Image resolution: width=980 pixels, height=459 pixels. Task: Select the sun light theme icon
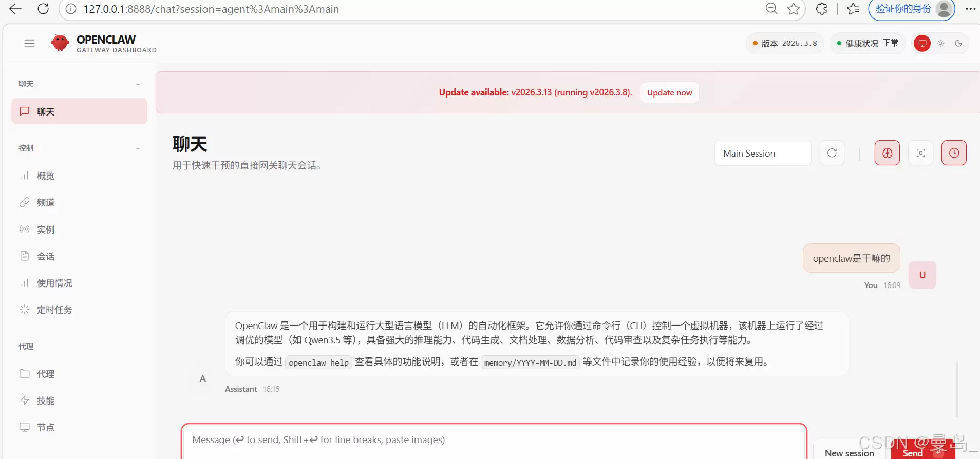940,44
